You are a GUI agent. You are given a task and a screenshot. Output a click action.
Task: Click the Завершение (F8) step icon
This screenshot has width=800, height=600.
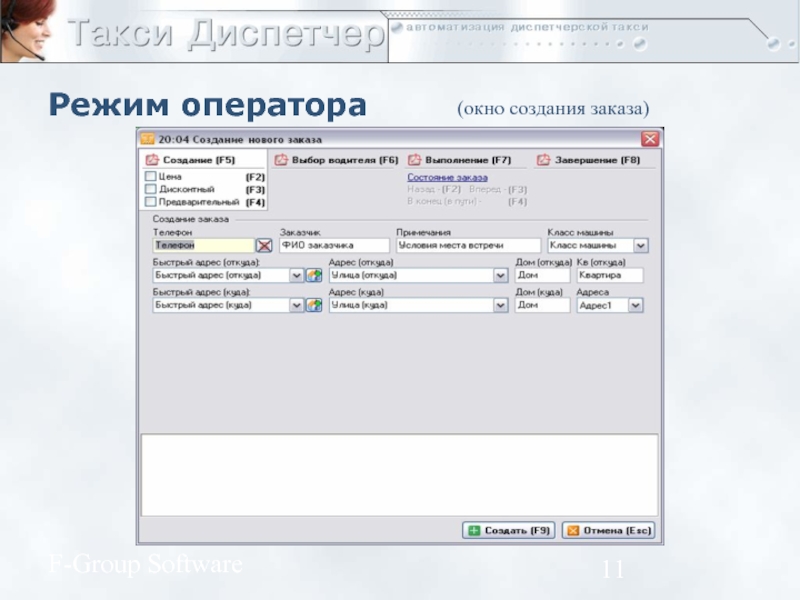[545, 160]
